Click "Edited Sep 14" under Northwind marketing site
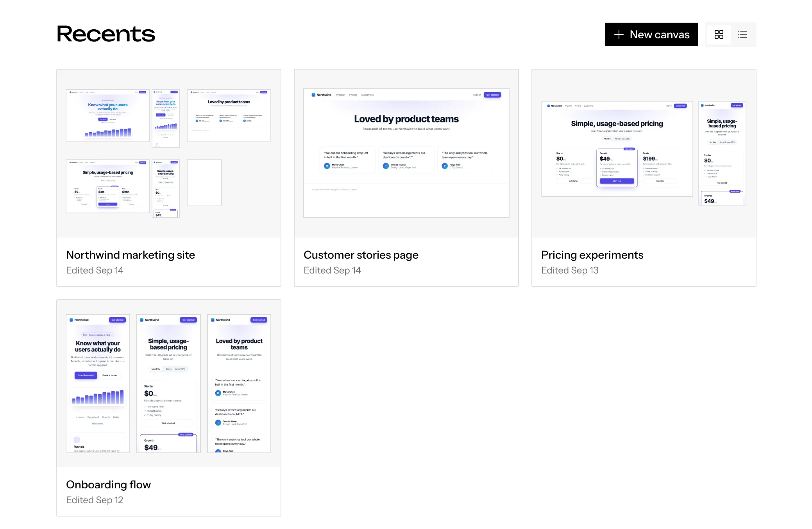The height and width of the screenshot is (529, 812). point(95,270)
